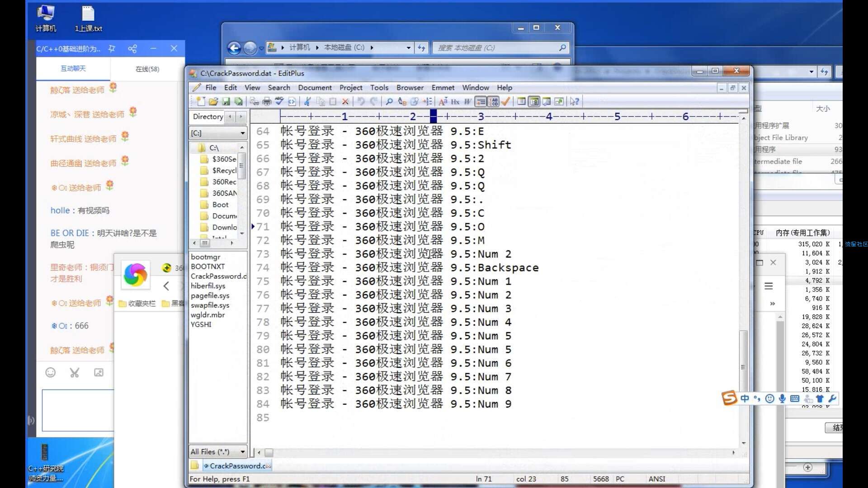Viewport: 868px width, 488px height.
Task: Click the Print toolbar icon
Action: tap(267, 102)
